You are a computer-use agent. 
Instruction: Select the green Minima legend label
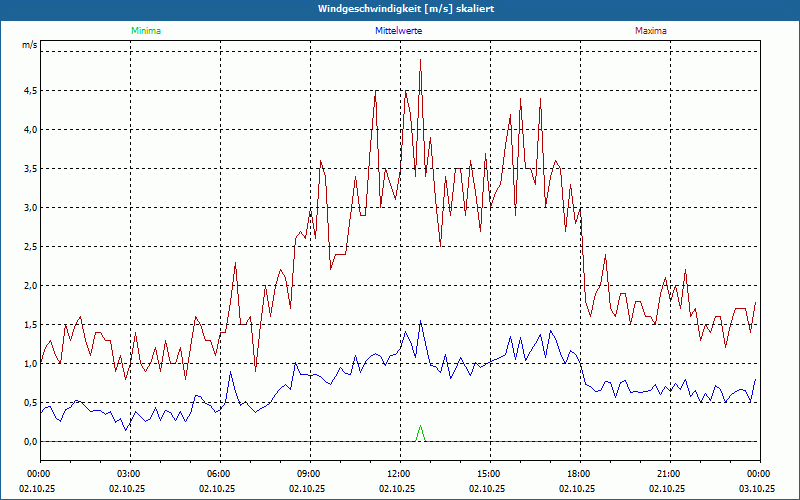coord(146,31)
